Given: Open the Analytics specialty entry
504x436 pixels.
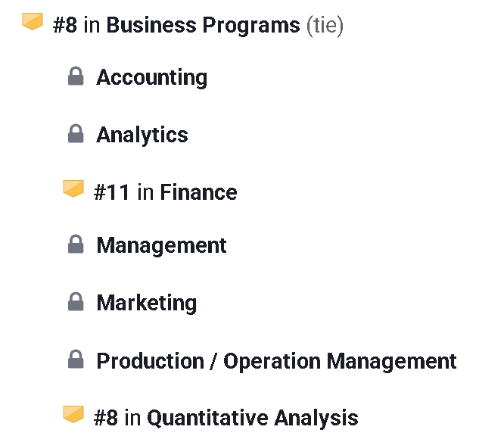Looking at the screenshot, I should 142,135.
